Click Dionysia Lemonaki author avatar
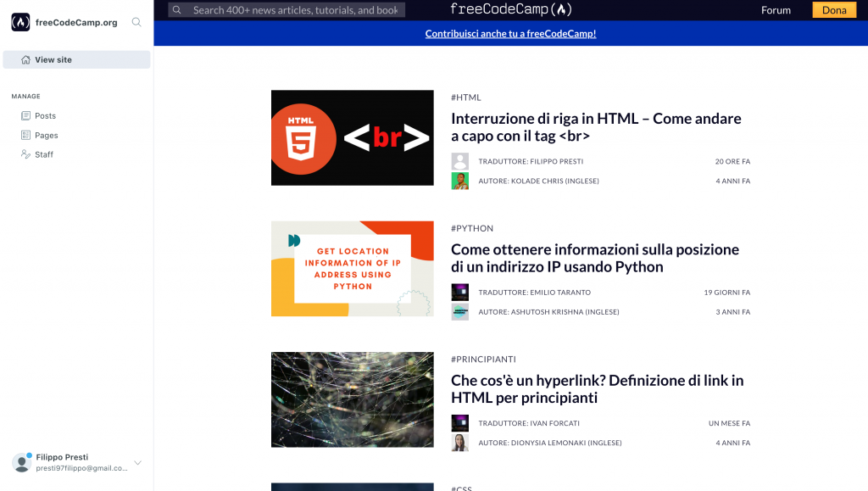This screenshot has width=868, height=491. point(459,443)
